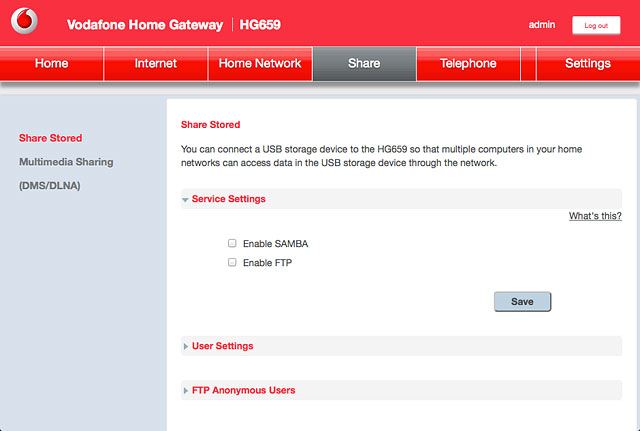Go to the Telephone tab

[468, 64]
